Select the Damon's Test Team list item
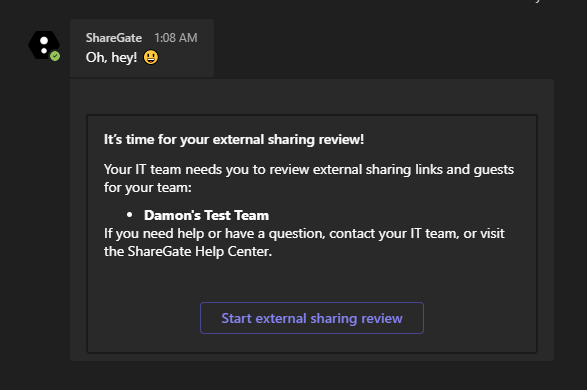The height and width of the screenshot is (390, 587). point(206,215)
